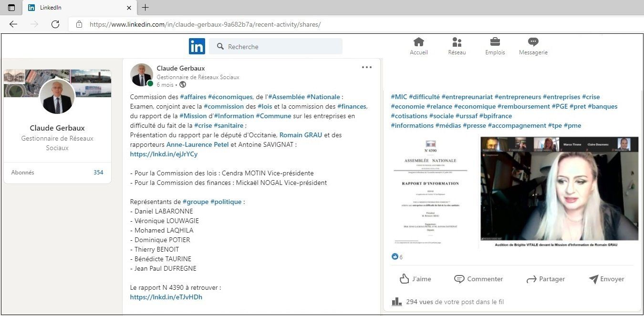Click the J'aime button on the post
644x316 pixels.
tap(415, 279)
